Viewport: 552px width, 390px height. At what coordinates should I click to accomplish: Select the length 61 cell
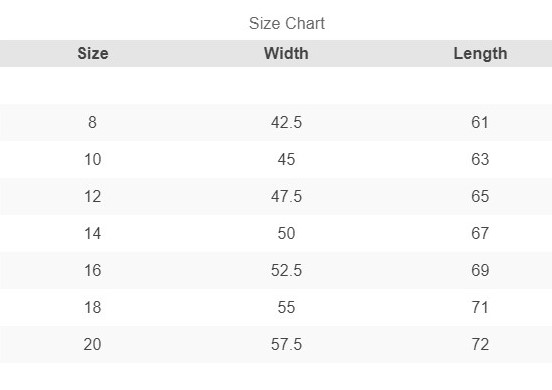tap(480, 122)
